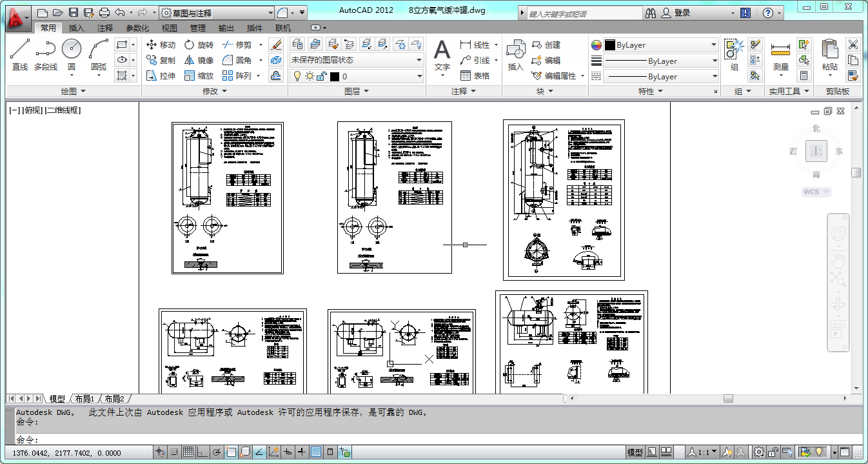
Task: Click the Insert block (插入) icon
Action: [515, 54]
